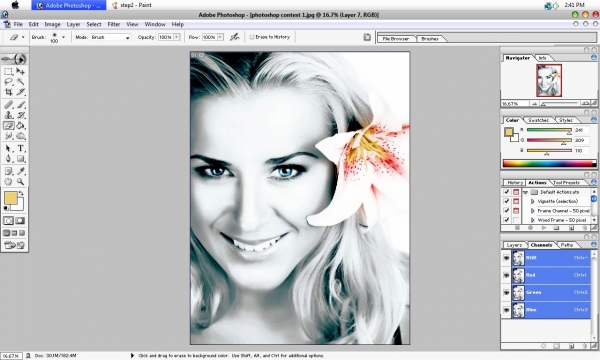Screen dimensions: 600x360
Task: Open the Flow slider arrow
Action: [220, 37]
